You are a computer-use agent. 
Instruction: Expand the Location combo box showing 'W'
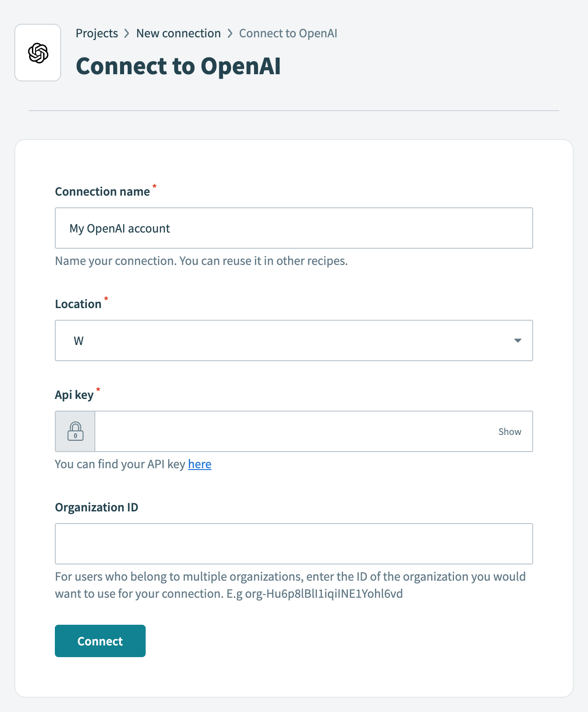click(x=294, y=340)
